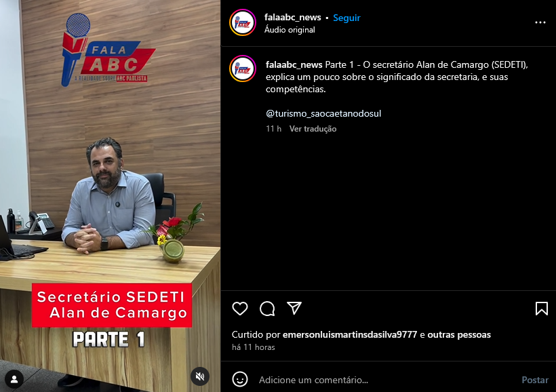
Task: Open falaabc_news username in post header
Action: (x=292, y=18)
